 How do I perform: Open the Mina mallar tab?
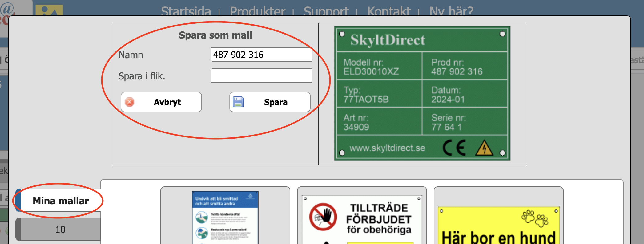click(x=58, y=201)
